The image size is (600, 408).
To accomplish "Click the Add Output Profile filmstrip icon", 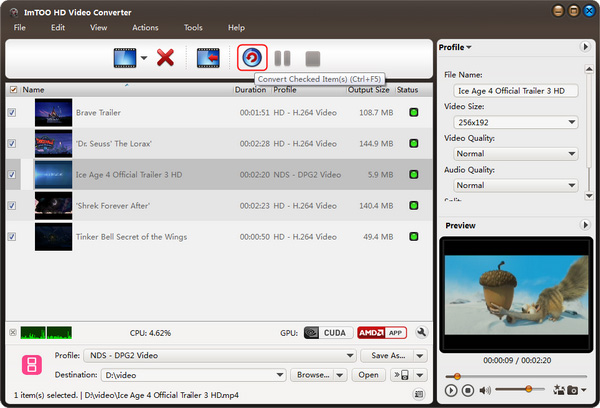I will point(208,58).
